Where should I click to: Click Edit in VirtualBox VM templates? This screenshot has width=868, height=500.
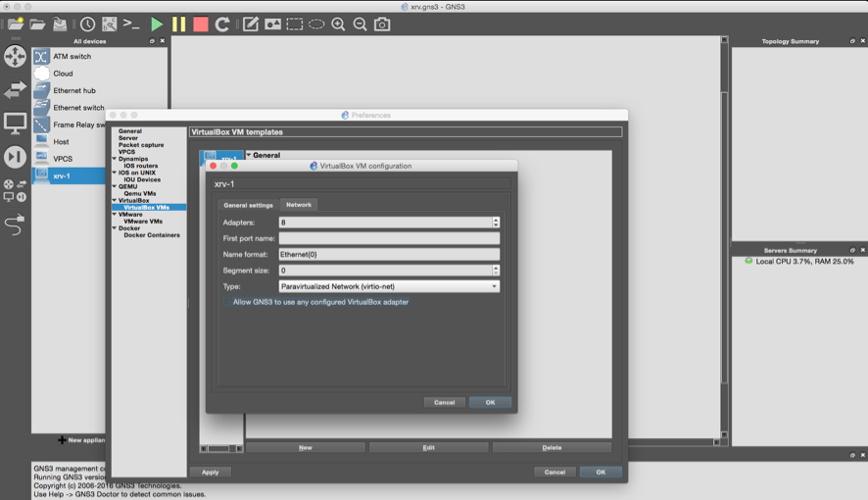pyautogui.click(x=428, y=447)
